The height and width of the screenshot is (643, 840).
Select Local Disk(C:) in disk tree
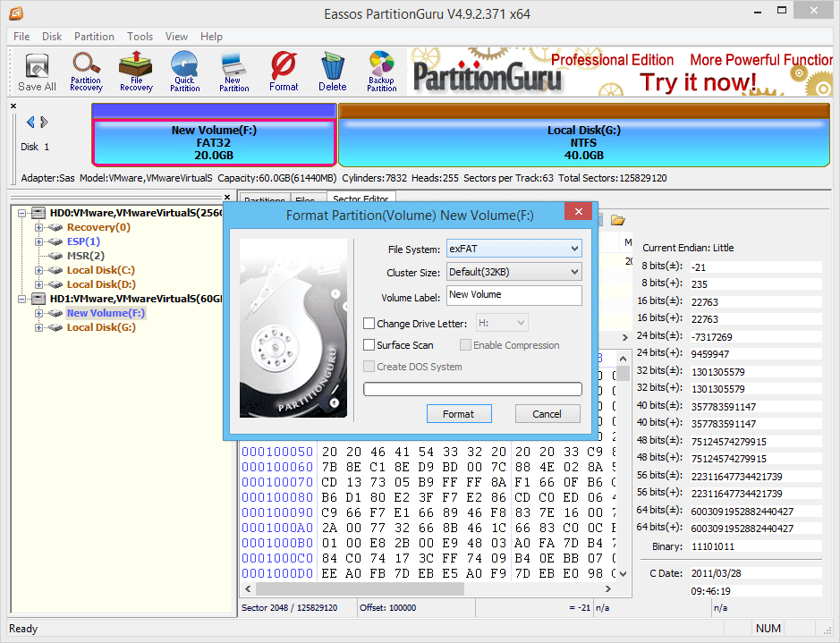click(101, 270)
